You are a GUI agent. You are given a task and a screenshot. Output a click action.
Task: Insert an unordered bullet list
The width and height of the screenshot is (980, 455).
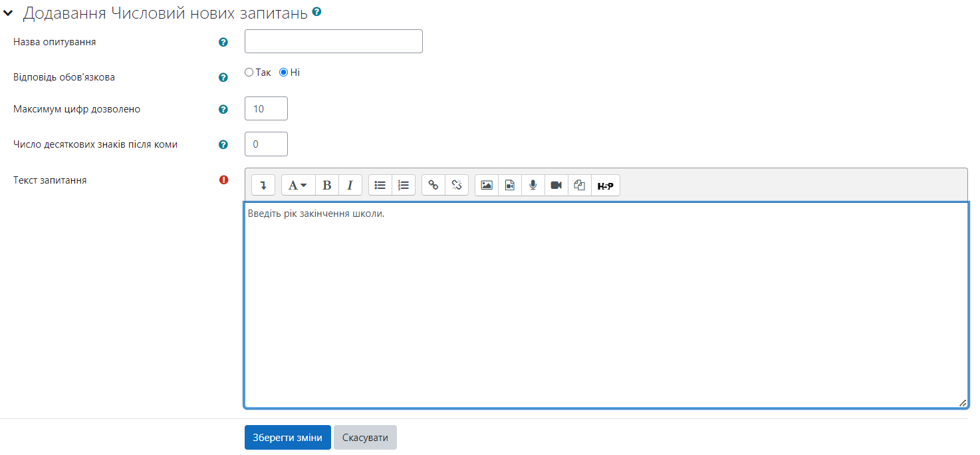pyautogui.click(x=380, y=185)
